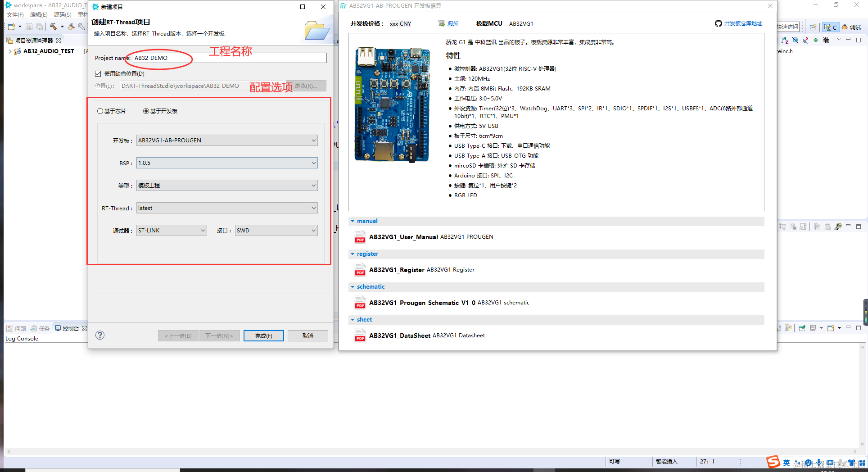
Task: Click the wrench settings icon in toolbar
Action: click(81, 27)
